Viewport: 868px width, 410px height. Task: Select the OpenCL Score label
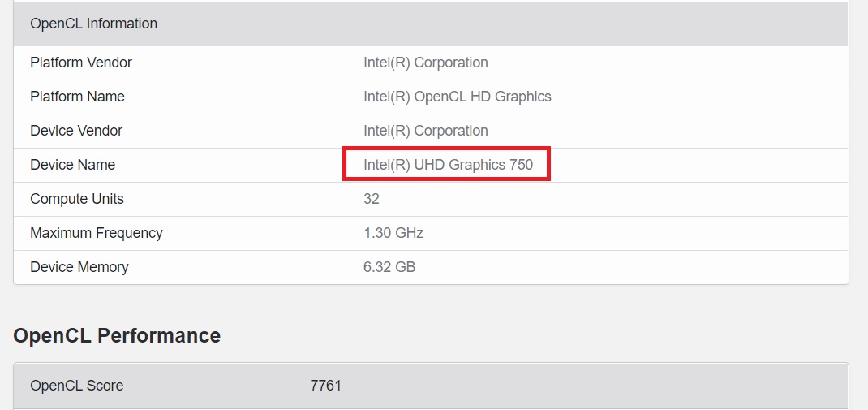click(77, 386)
